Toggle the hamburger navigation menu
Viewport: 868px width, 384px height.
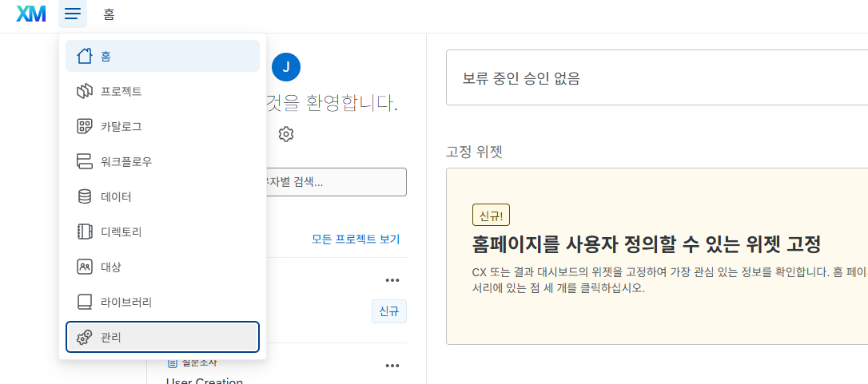click(x=73, y=14)
